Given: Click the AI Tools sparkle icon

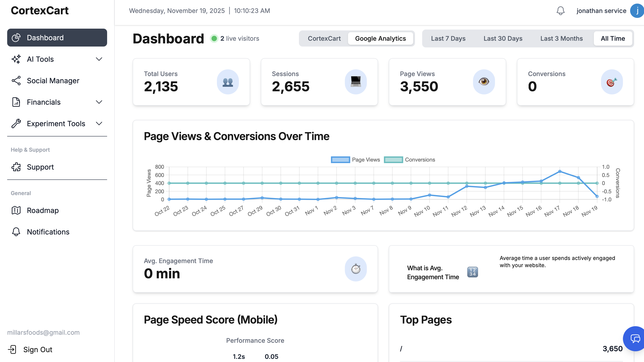Looking at the screenshot, I should point(16,59).
